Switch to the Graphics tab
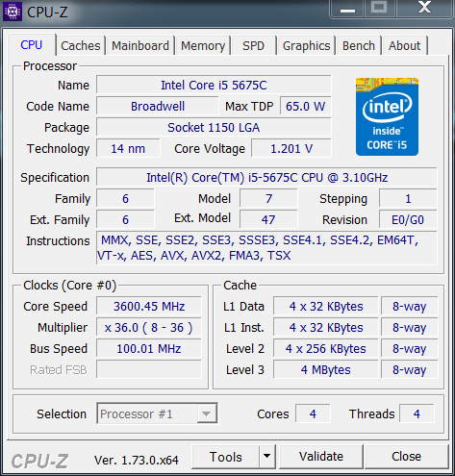Screen dimensions: 455x476 click(x=306, y=45)
